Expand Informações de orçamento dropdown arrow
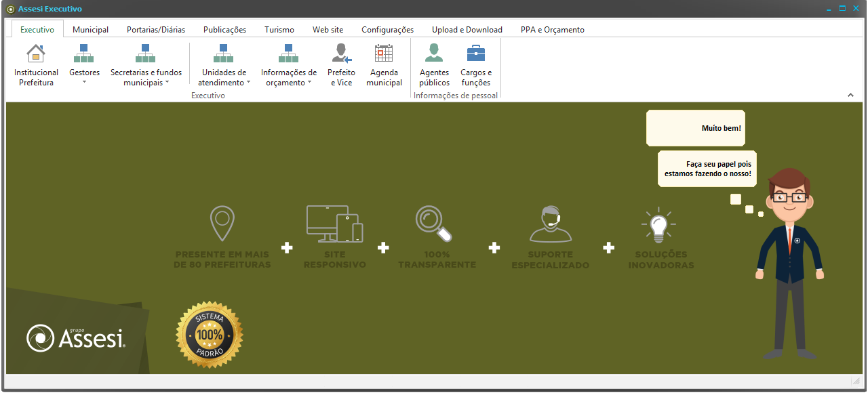The image size is (868, 393). click(309, 83)
